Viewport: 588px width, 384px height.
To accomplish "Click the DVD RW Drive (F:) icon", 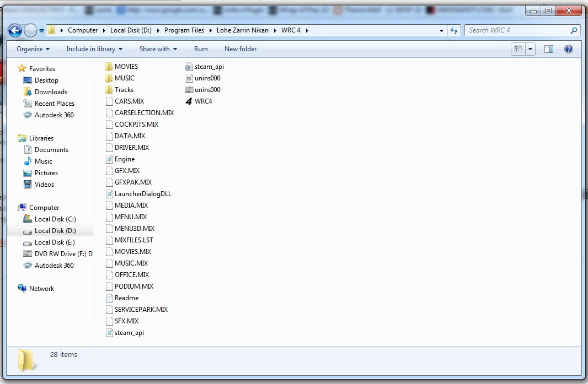I will (x=28, y=253).
